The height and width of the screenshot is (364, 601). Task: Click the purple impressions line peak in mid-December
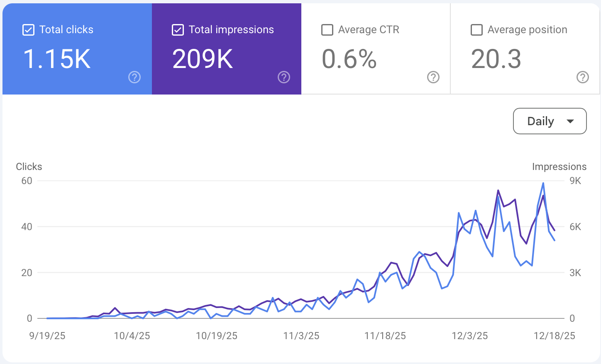tap(498, 191)
